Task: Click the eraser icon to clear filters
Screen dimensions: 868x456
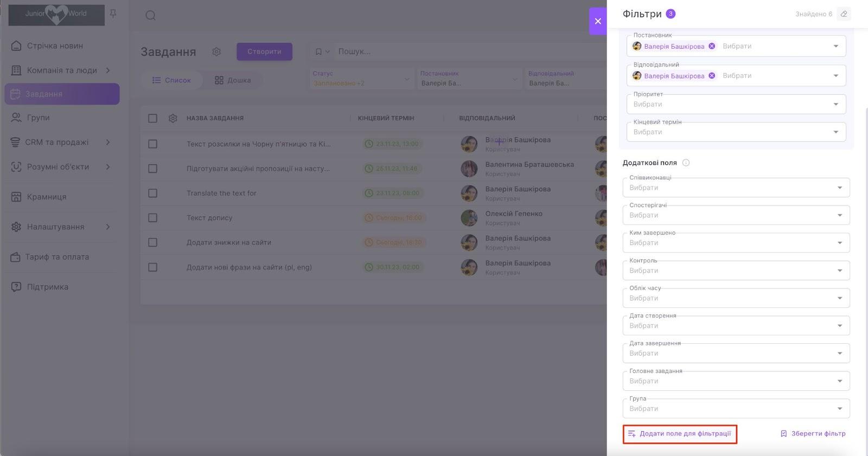Action: (843, 14)
